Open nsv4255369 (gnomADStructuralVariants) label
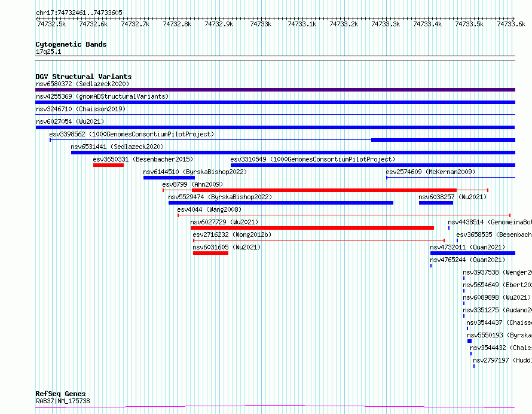This screenshot has height=414, width=532. [102, 96]
